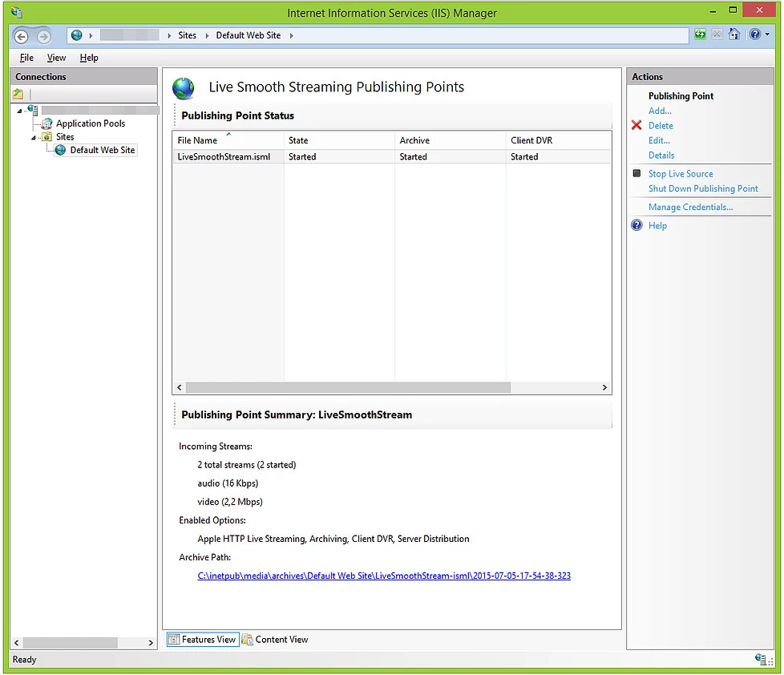Click the Content View tab icon
The width and height of the screenshot is (784, 675).
pos(247,640)
